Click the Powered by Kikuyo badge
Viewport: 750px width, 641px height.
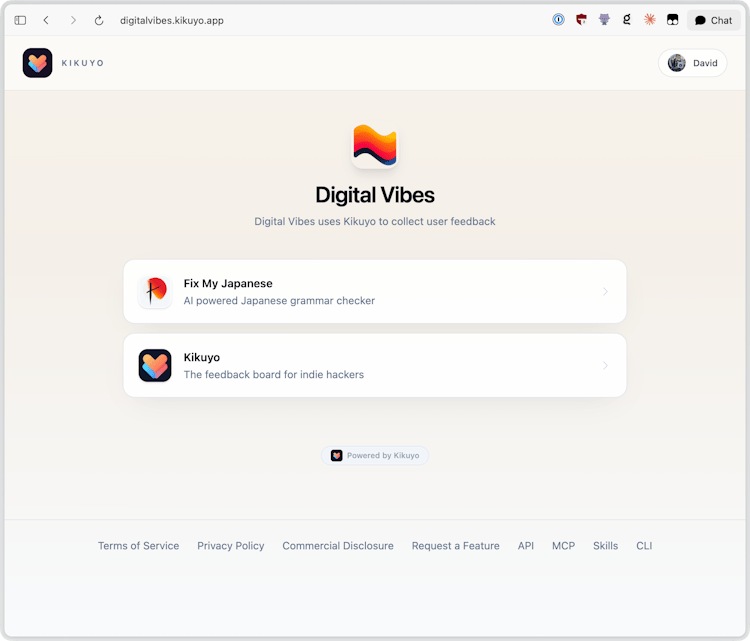tap(375, 455)
